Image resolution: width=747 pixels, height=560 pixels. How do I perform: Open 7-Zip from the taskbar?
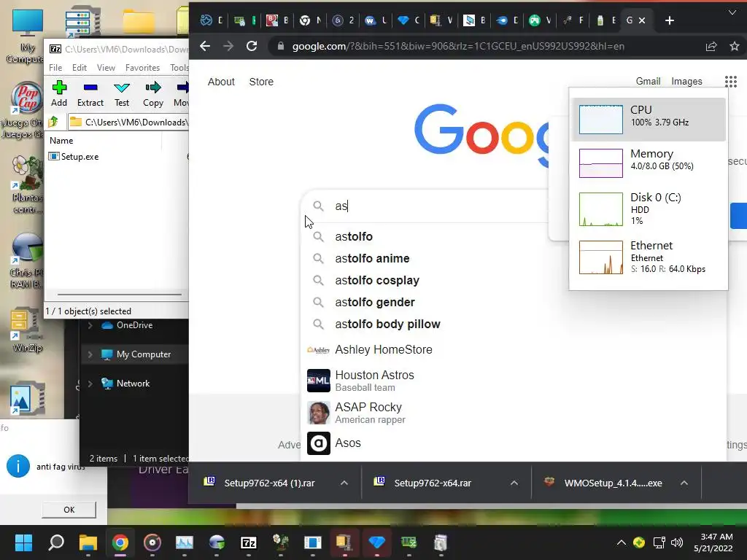point(249,542)
